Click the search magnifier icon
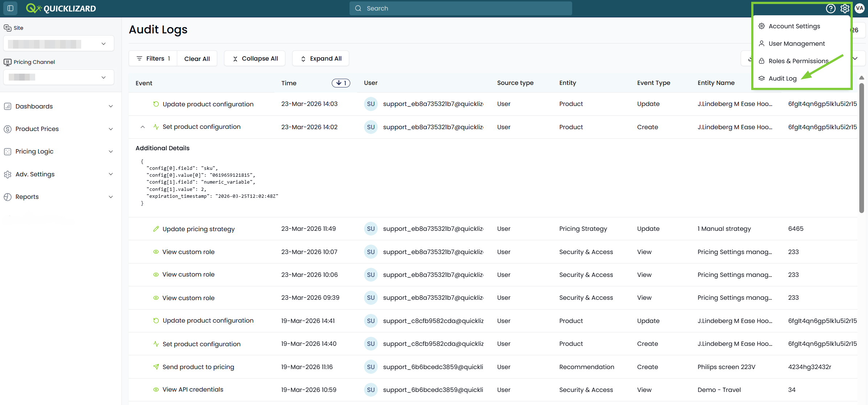Viewport: 868px width, 405px height. pos(358,8)
